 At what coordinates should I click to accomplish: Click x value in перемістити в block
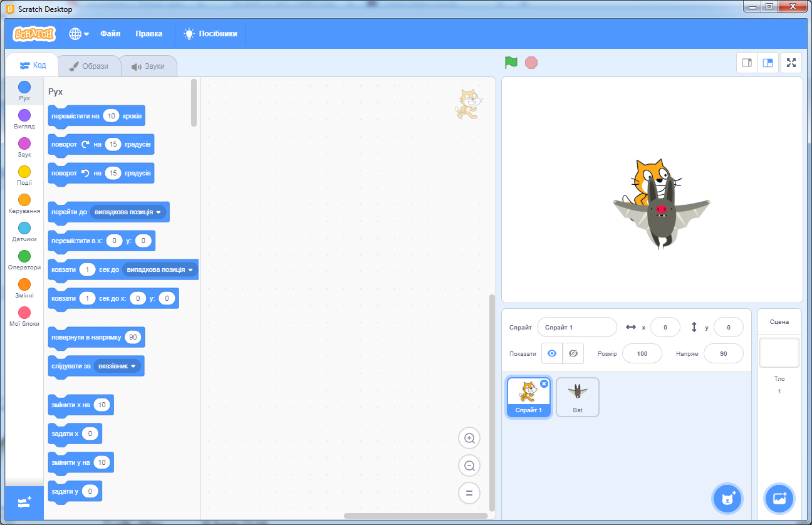[114, 241]
